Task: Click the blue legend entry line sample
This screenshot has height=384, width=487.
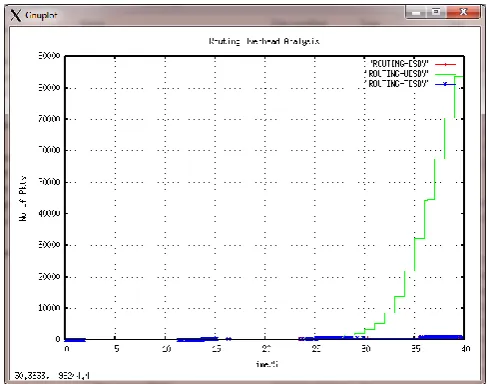Action: [x=445, y=84]
